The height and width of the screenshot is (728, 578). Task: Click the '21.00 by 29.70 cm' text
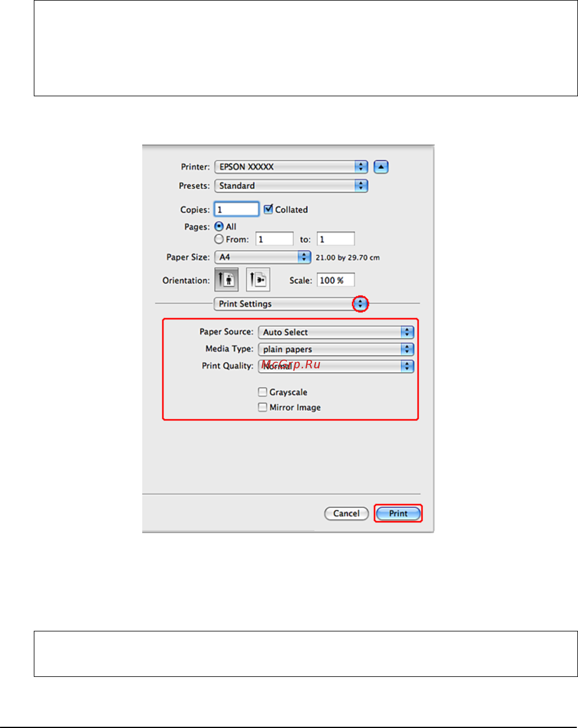coord(347,258)
